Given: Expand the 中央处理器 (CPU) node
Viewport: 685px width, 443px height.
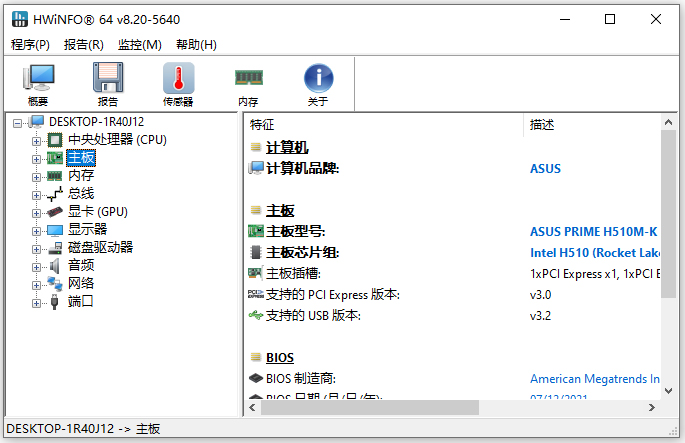Looking at the screenshot, I should tap(37, 140).
